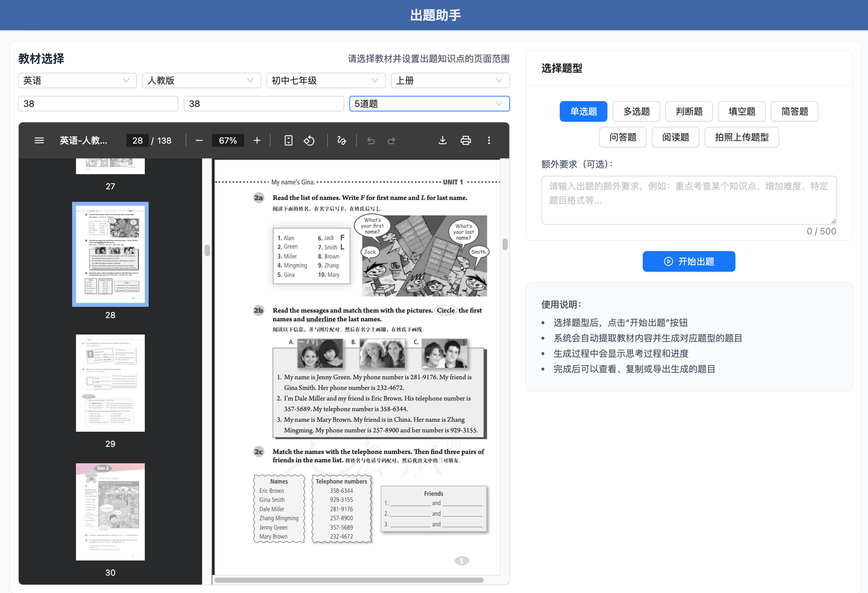The height and width of the screenshot is (593, 868).
Task: Download the PDF file
Action: (443, 141)
